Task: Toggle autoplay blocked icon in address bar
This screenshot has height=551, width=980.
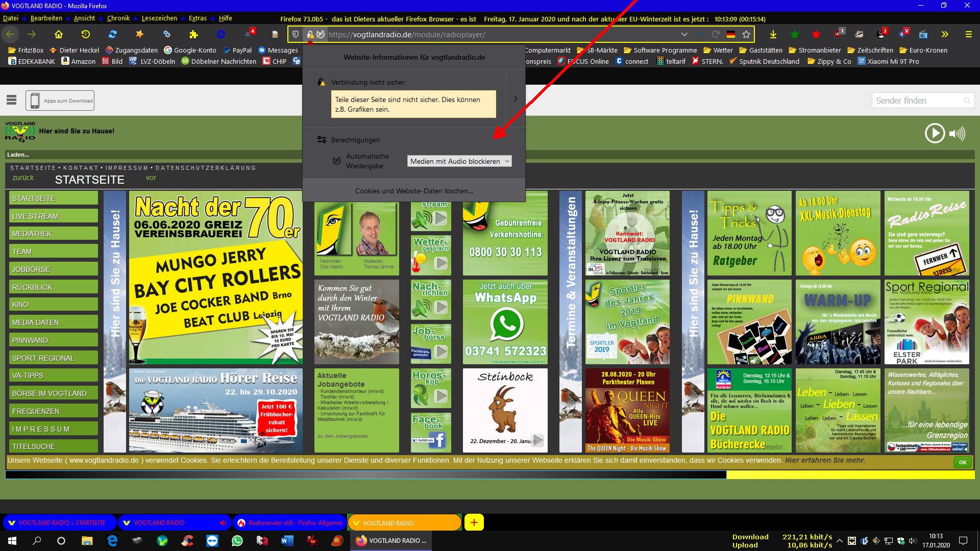Action: coord(321,34)
